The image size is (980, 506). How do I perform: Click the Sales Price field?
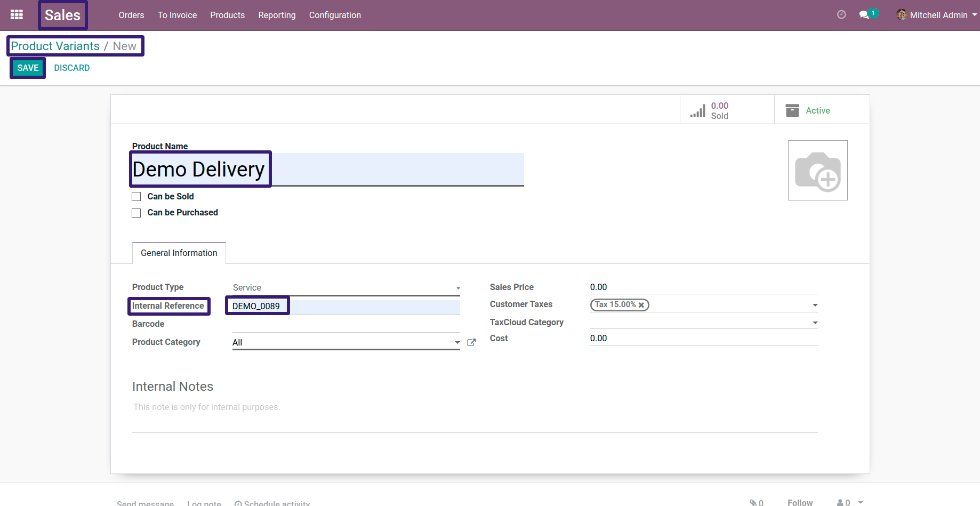click(x=704, y=287)
